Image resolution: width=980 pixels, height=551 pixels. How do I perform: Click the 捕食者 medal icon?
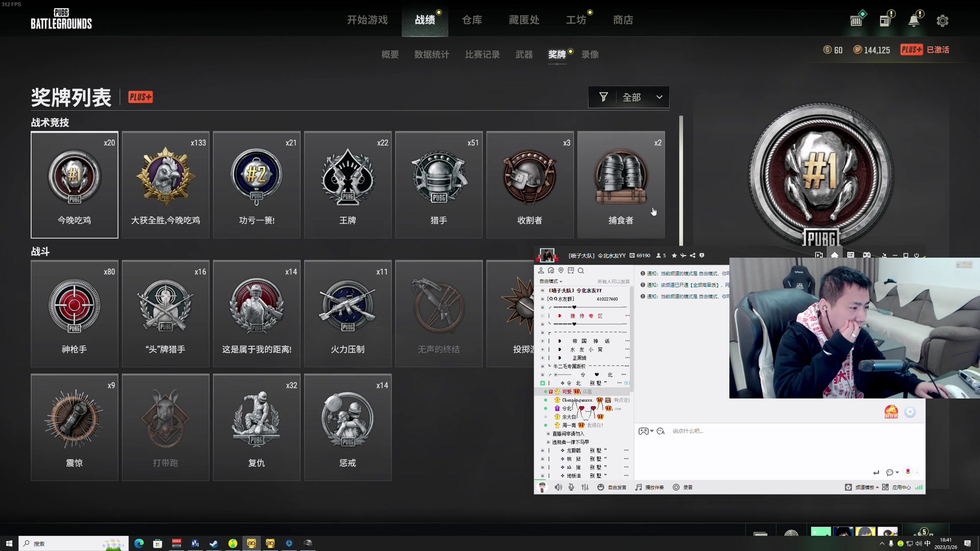(x=621, y=177)
